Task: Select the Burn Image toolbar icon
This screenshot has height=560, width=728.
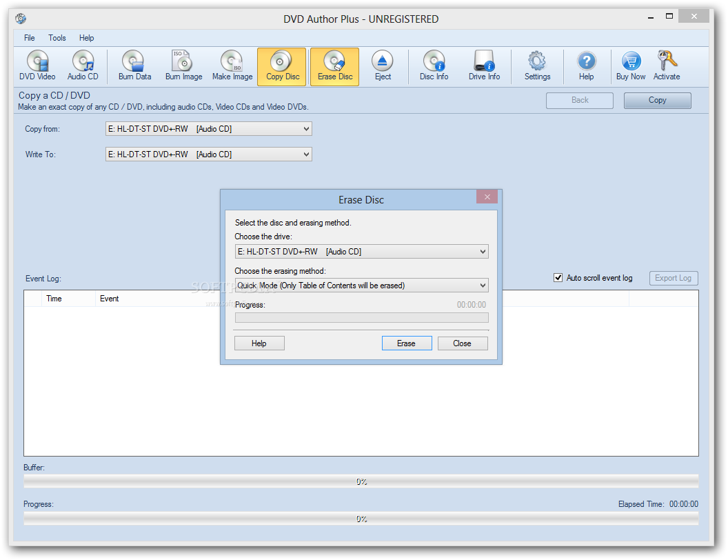Action: [x=184, y=66]
